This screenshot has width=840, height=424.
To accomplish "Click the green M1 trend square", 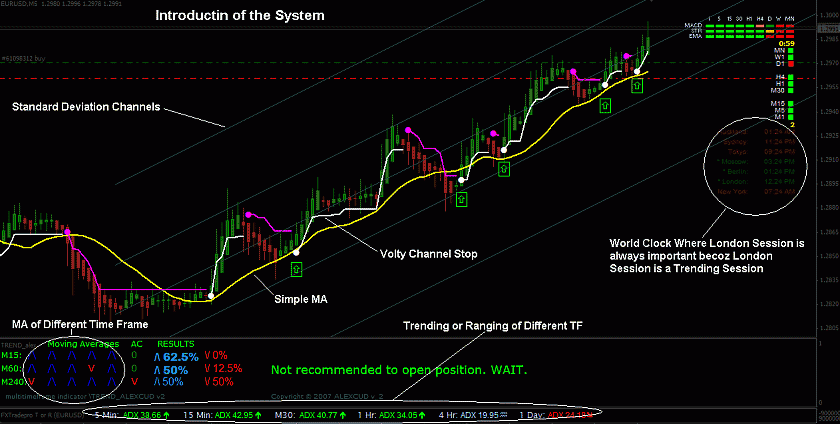I will (x=791, y=117).
